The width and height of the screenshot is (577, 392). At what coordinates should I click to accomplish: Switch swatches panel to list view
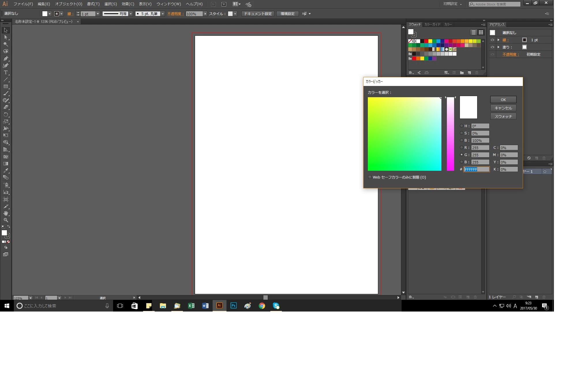pyautogui.click(x=473, y=32)
